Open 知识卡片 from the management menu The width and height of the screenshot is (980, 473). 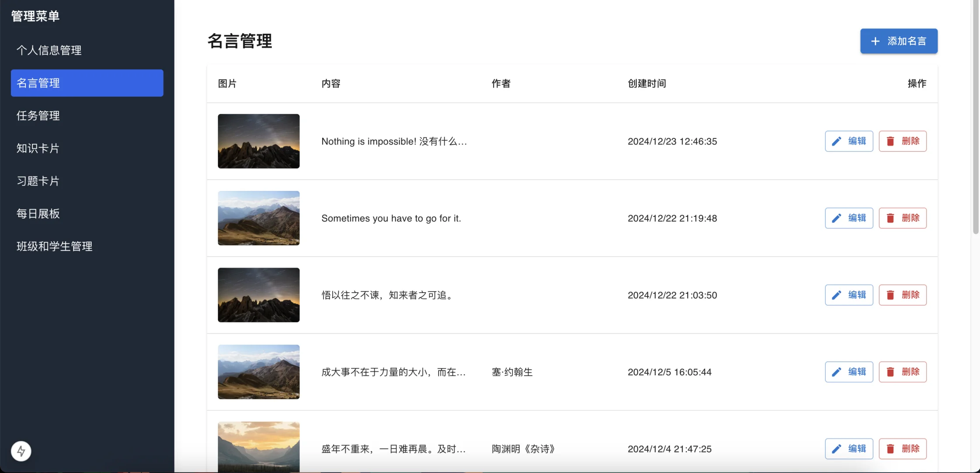coord(38,148)
